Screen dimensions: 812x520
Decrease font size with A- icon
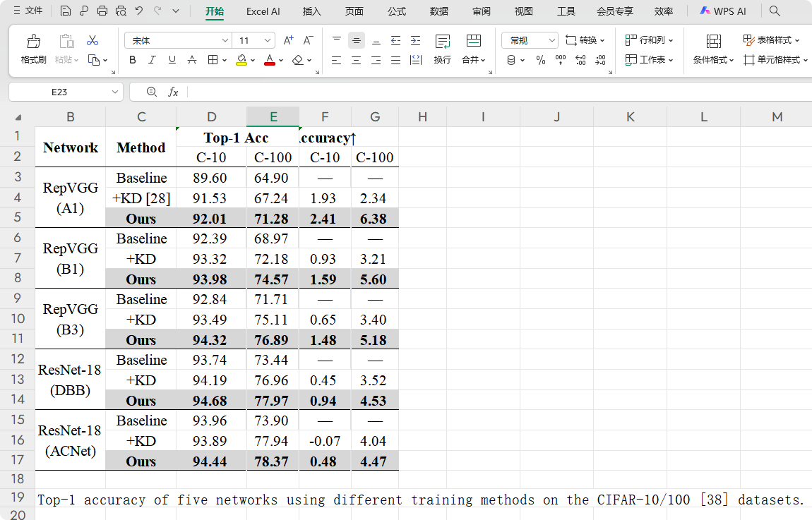pyautogui.click(x=308, y=40)
